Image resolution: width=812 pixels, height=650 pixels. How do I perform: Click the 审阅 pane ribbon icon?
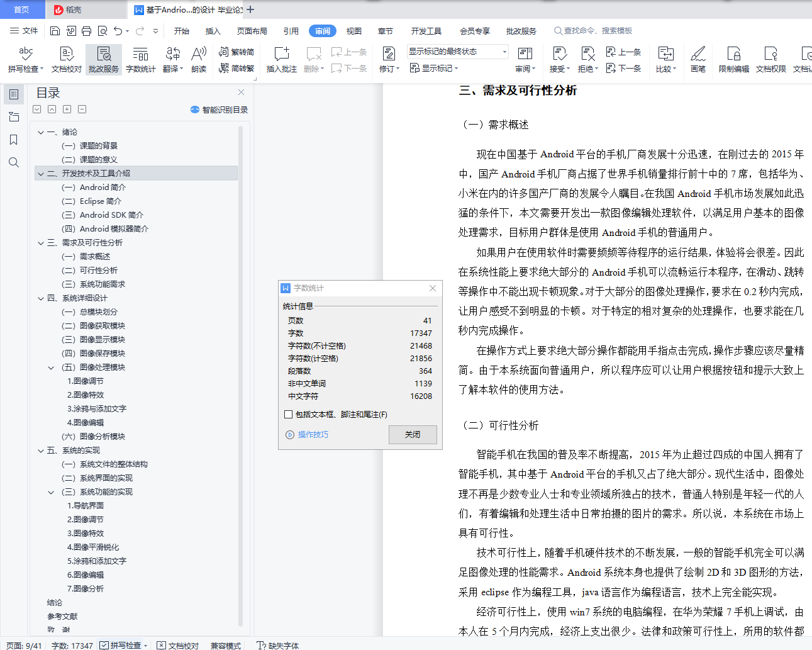click(x=525, y=54)
